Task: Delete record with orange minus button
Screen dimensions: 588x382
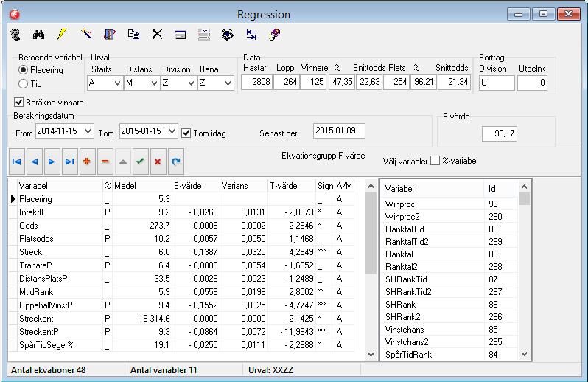Action: point(105,162)
